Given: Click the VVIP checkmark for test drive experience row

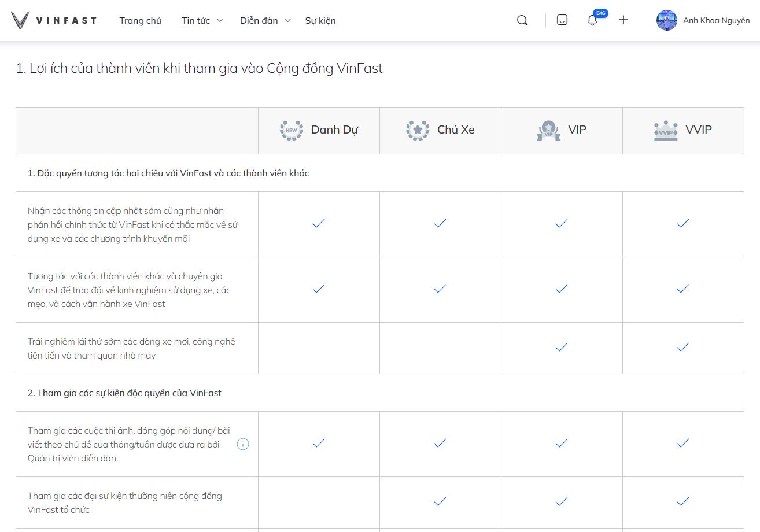Looking at the screenshot, I should 683,348.
